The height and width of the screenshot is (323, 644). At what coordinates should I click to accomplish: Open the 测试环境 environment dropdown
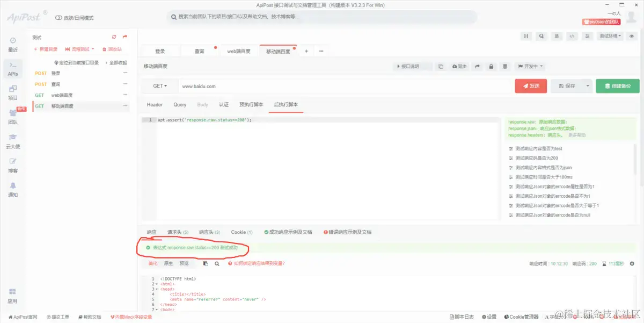[611, 36]
